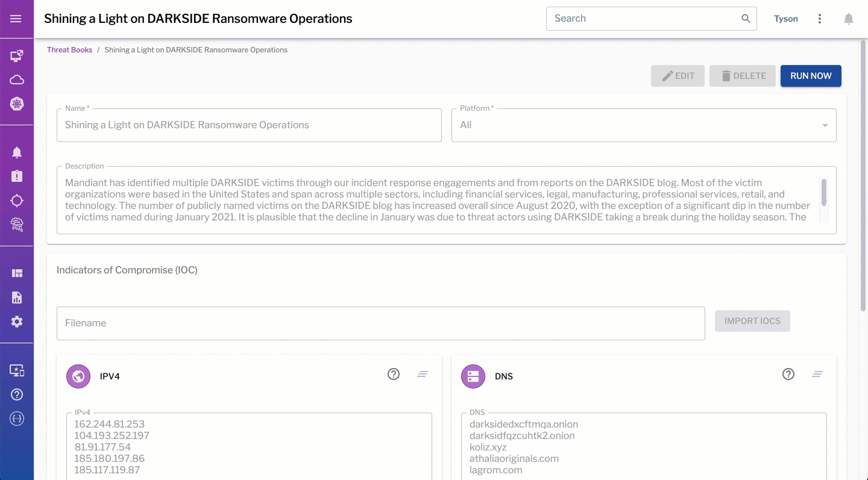Click IP address 81.91.177.54
The image size is (868, 480).
pos(102,447)
